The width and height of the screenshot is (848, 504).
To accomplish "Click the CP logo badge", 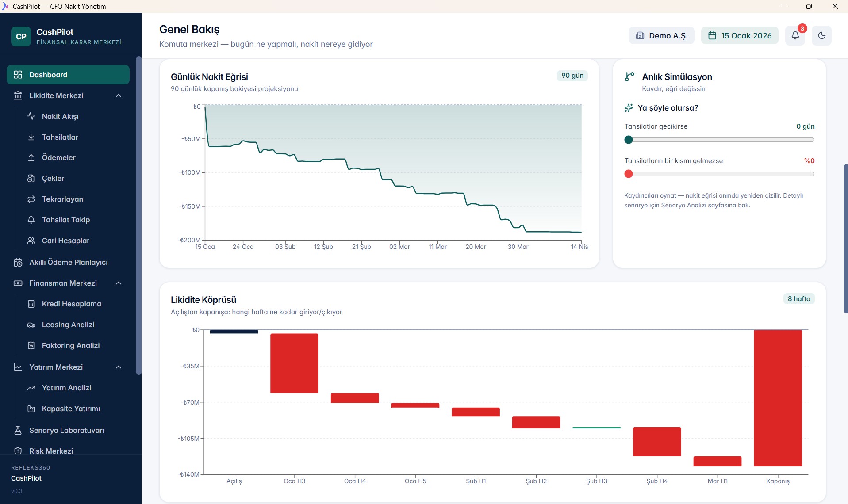I will click(x=21, y=36).
